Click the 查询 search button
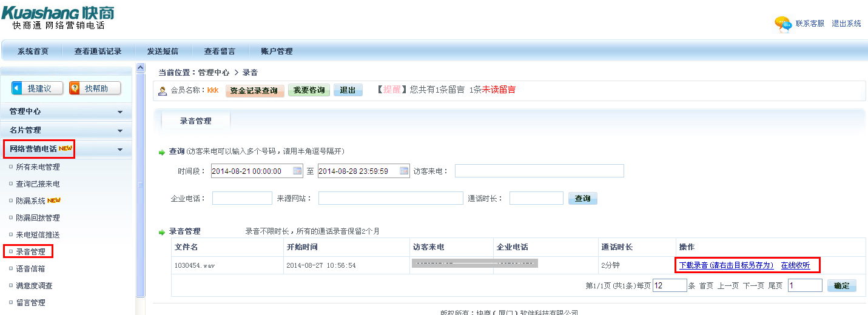The width and height of the screenshot is (868, 315). tap(582, 198)
